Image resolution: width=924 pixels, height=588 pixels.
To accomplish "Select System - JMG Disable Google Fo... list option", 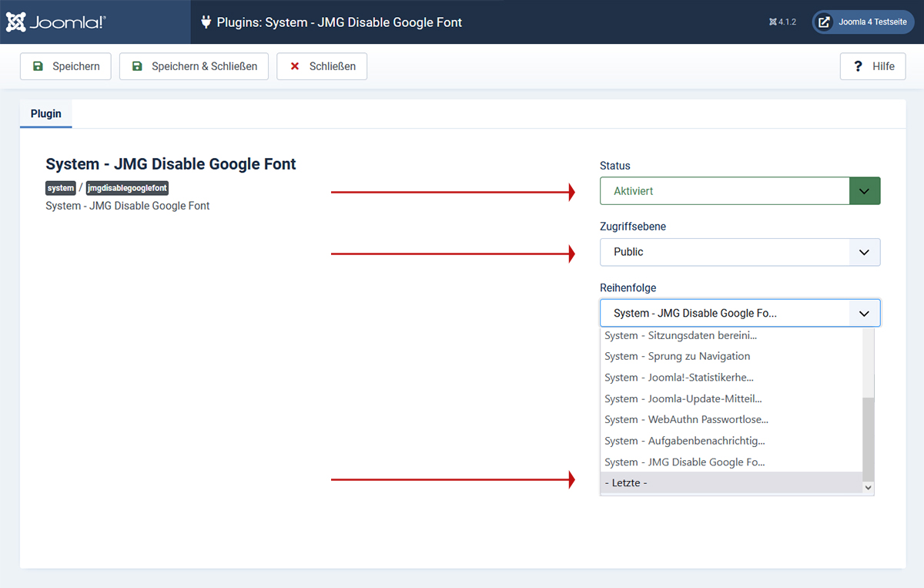I will [731, 462].
